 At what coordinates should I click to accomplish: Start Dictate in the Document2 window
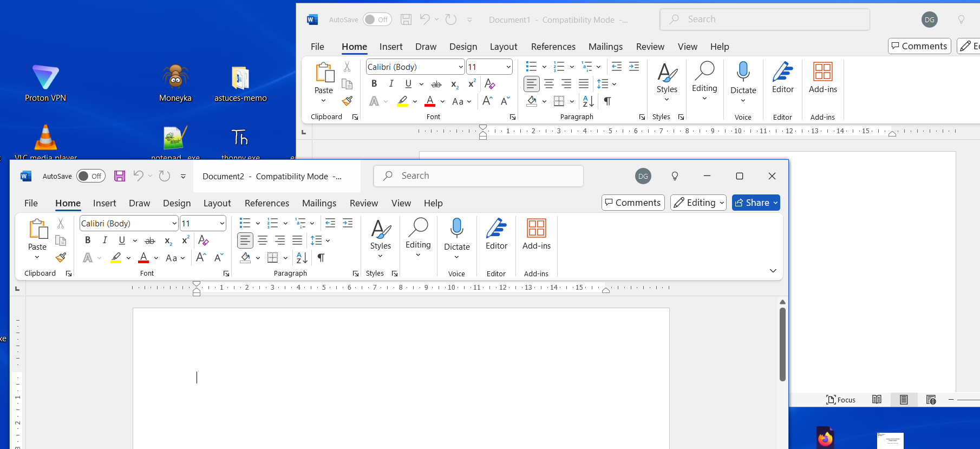(x=456, y=229)
